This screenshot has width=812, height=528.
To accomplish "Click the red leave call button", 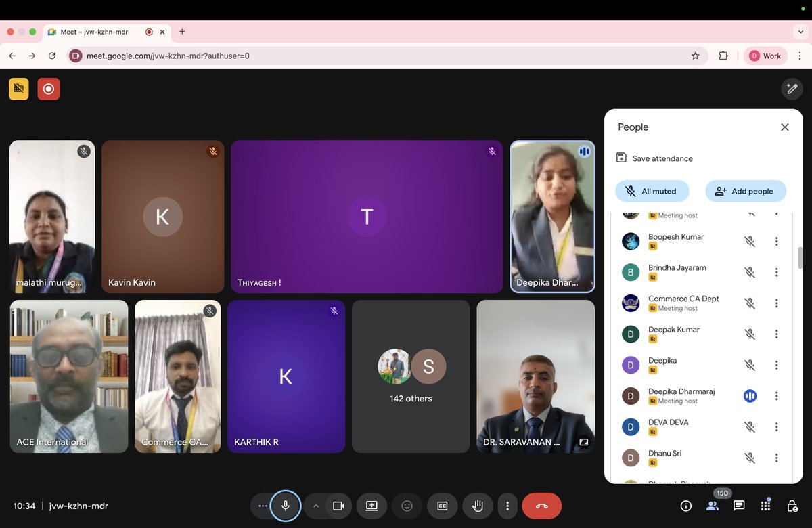I will 542,506.
